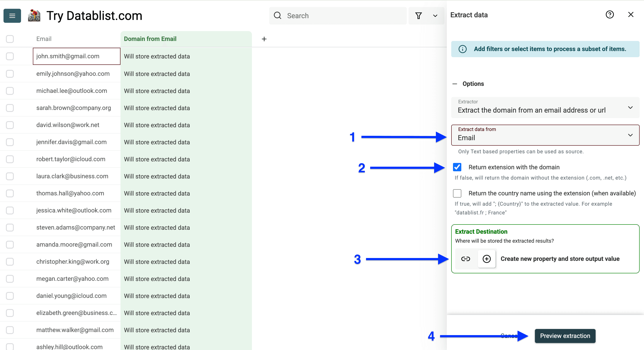Screen dimensions: 644x350
Task: Uncheck Return extension with the domain
Action: point(457,167)
